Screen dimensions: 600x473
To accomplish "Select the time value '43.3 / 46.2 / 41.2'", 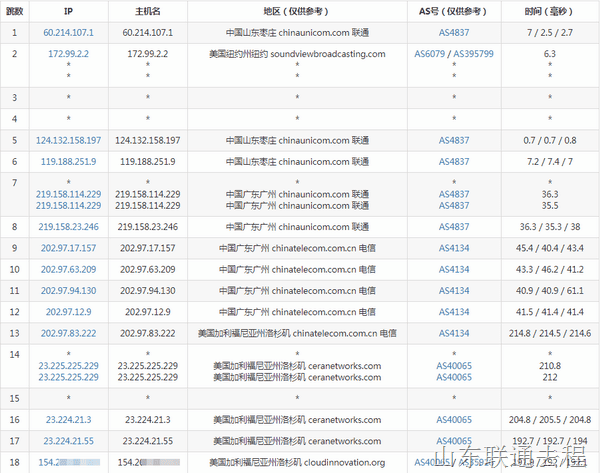I will [550, 270].
